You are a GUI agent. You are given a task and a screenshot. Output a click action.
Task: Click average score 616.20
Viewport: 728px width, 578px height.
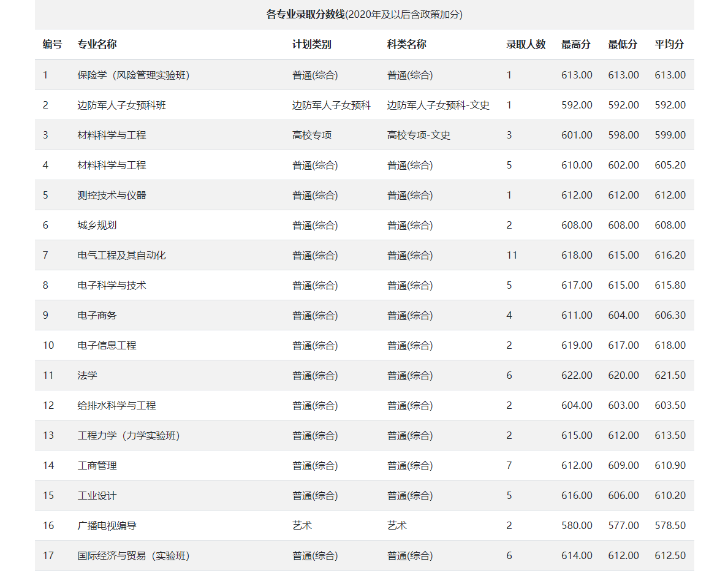tap(670, 256)
